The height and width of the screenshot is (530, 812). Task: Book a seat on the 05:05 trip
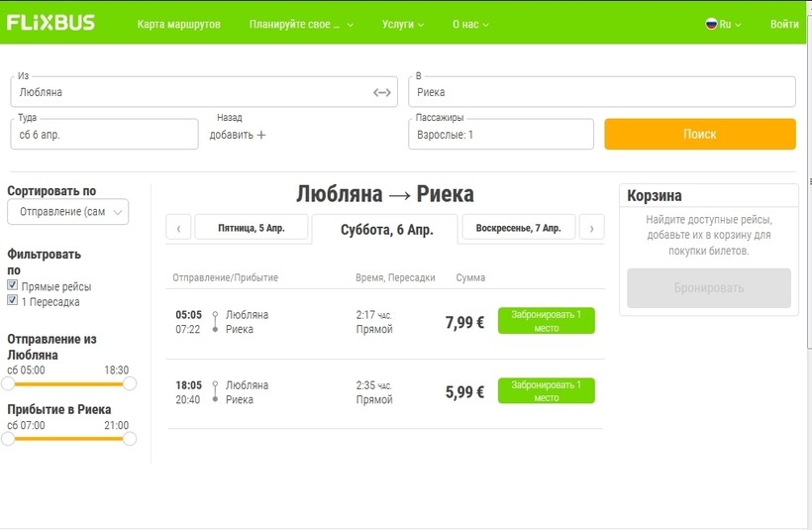point(546,321)
